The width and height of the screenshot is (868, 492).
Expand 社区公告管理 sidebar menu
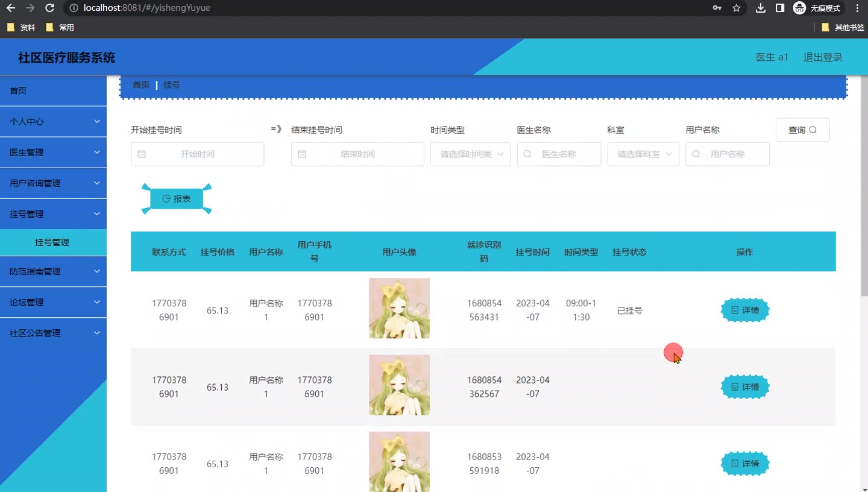[53, 333]
